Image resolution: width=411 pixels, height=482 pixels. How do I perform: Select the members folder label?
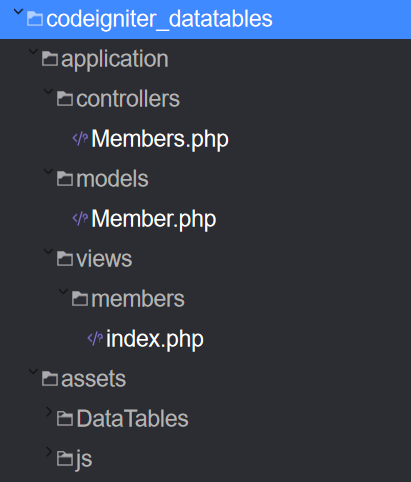[x=138, y=299]
